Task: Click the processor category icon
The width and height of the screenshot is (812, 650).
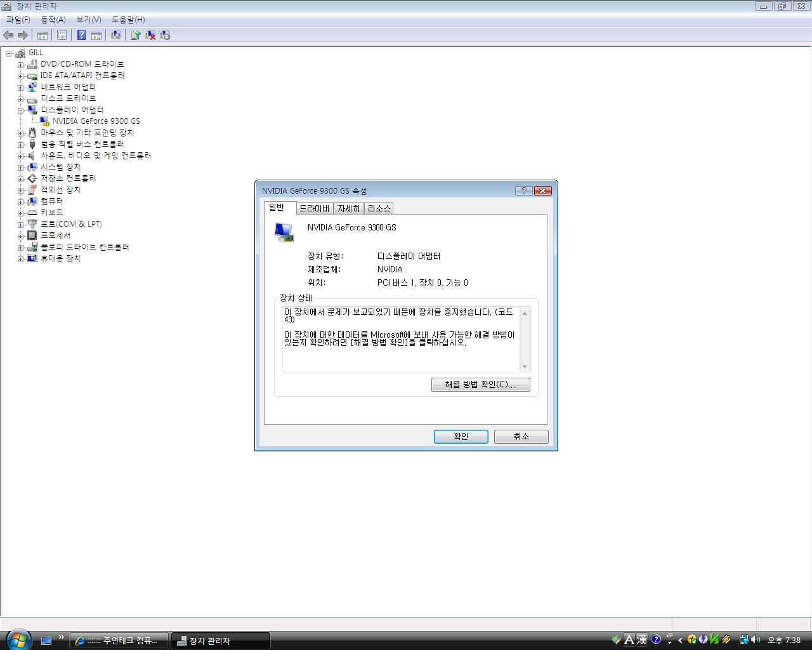Action: tap(32, 235)
